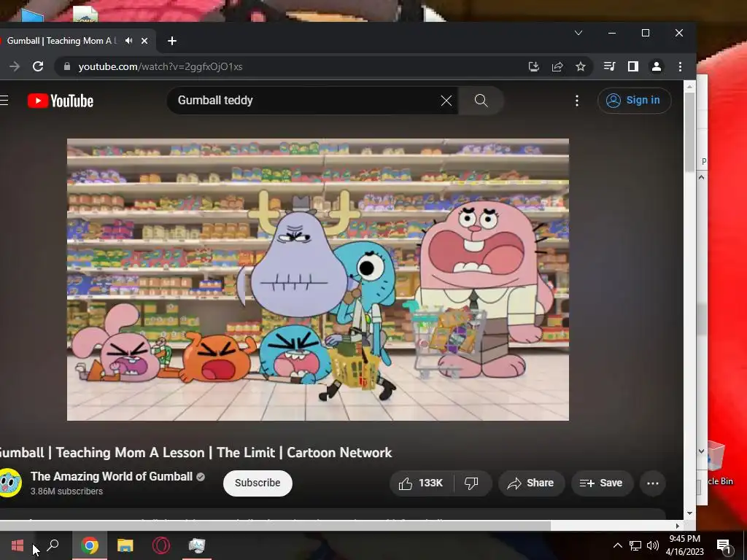Bookmark this page with the star icon

click(580, 66)
